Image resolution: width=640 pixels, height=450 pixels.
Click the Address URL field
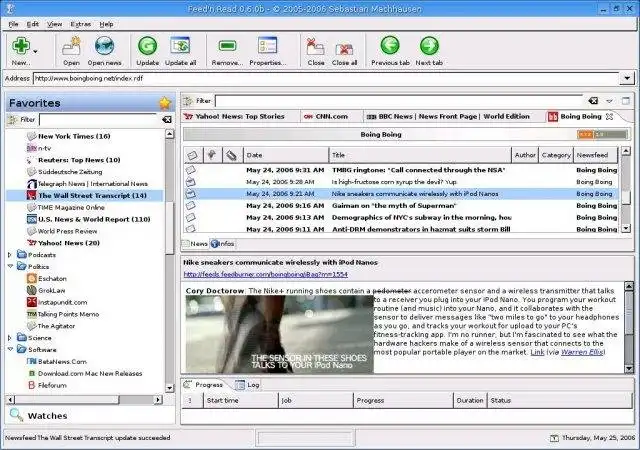click(x=326, y=78)
